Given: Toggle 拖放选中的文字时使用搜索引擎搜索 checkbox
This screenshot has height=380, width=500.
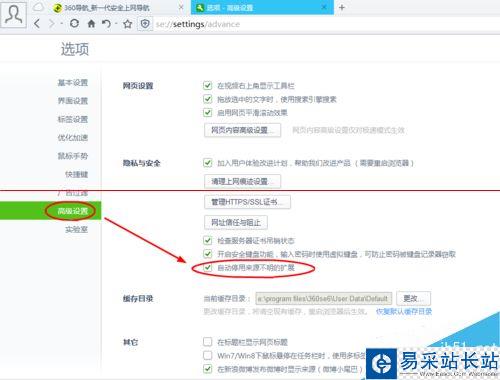Looking at the screenshot, I should coord(207,99).
